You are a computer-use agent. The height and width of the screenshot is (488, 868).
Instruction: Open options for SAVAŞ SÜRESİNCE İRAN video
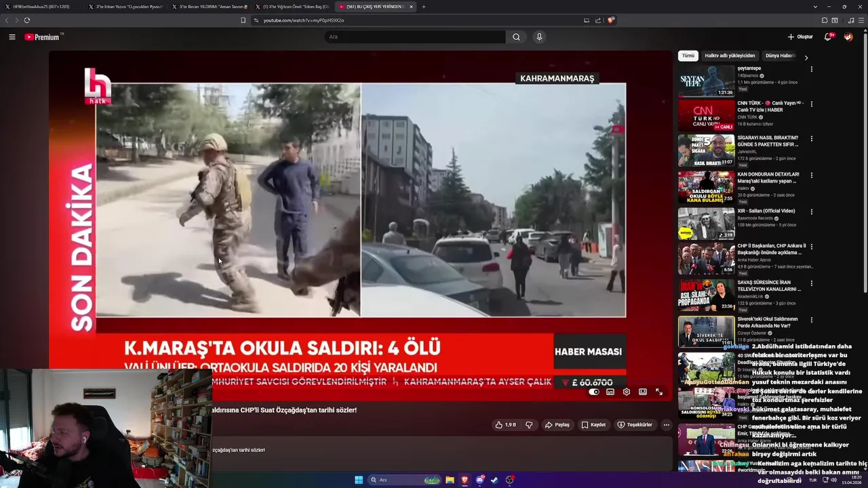(x=811, y=283)
